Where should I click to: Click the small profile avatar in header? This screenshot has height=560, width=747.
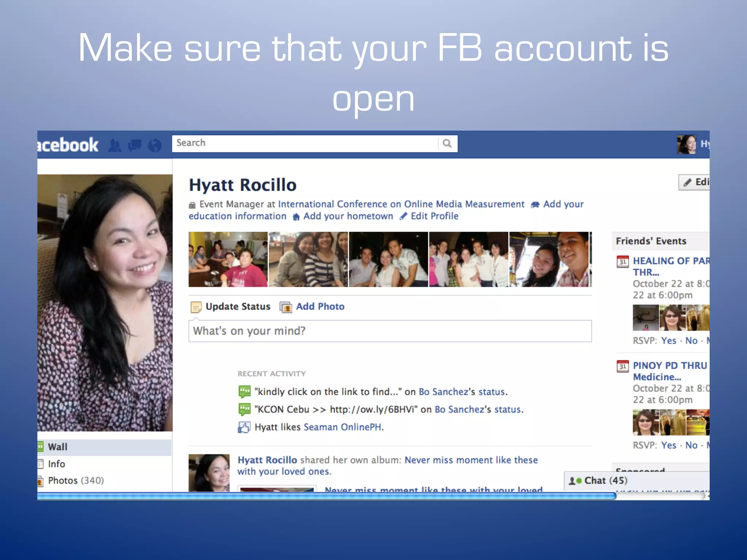(x=686, y=144)
